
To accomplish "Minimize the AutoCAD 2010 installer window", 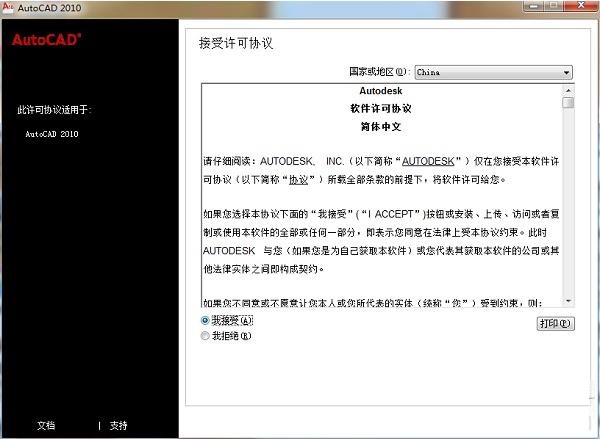I will pos(535,6).
